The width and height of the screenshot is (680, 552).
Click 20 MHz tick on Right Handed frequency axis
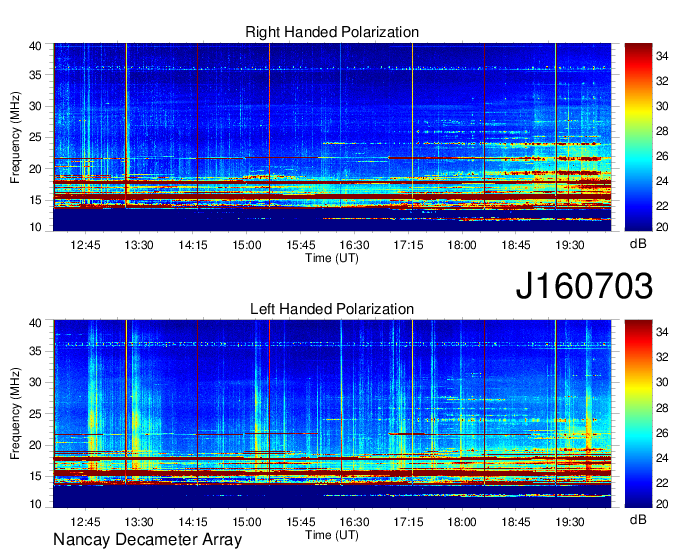(35, 169)
